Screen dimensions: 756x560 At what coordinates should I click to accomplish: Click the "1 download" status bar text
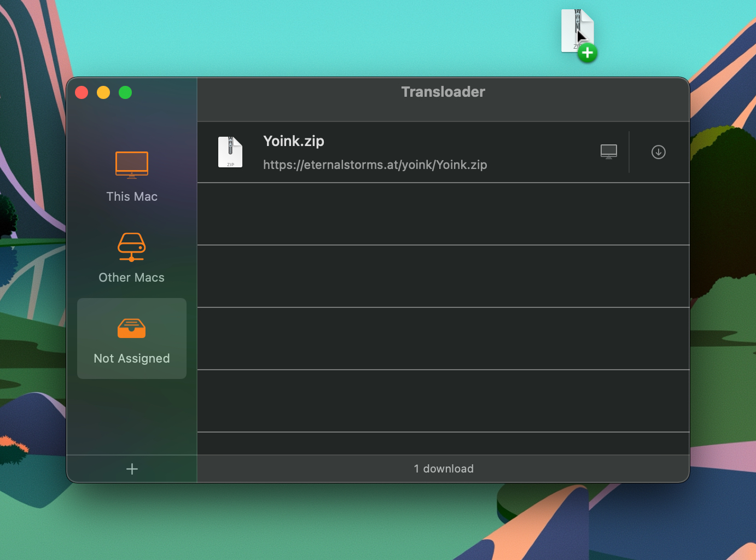pos(444,469)
